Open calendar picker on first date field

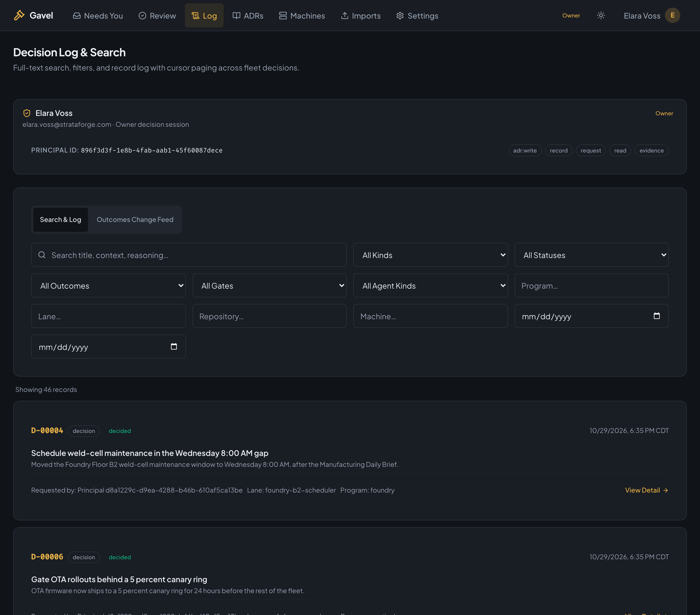click(657, 316)
